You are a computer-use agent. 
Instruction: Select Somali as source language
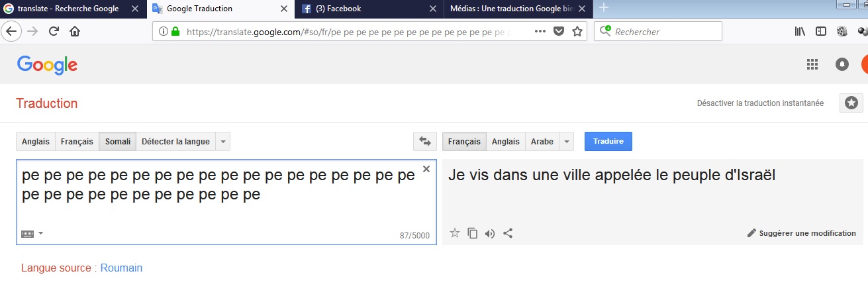118,141
